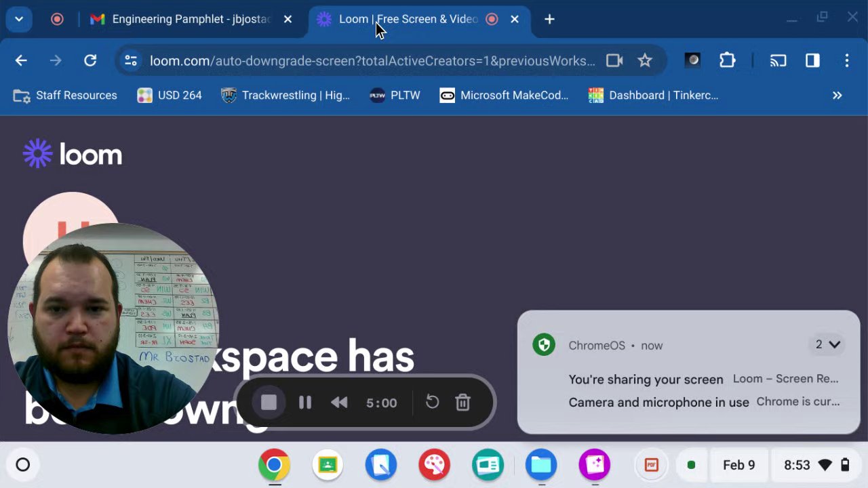Screen dimensions: 868x488
Task: Go back to the previous page
Action: (x=21, y=61)
